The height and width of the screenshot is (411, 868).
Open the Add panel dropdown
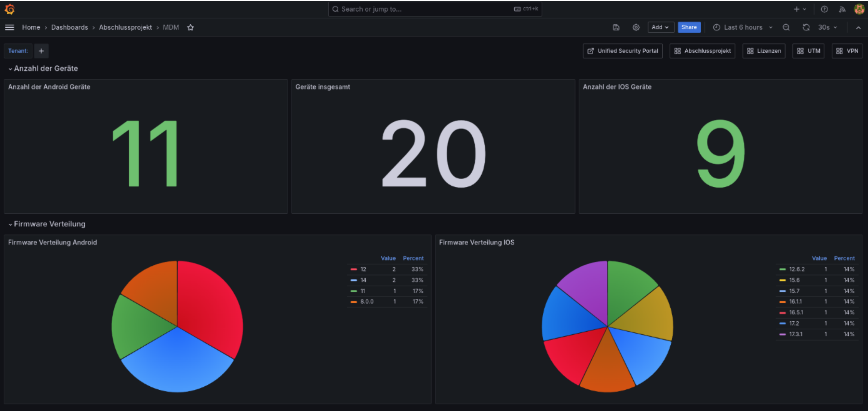point(660,27)
